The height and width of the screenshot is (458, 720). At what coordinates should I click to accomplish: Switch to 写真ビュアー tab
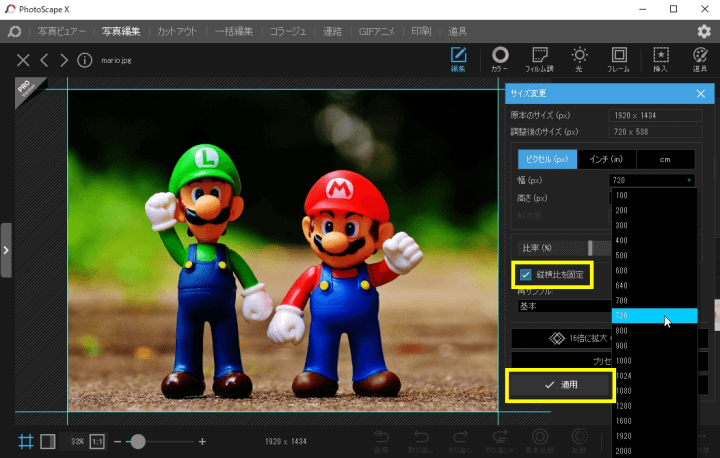62,31
